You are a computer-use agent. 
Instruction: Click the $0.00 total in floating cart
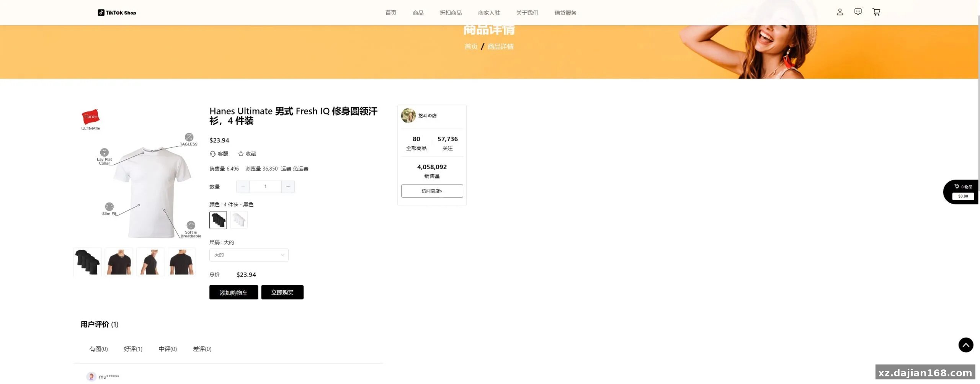click(x=963, y=196)
